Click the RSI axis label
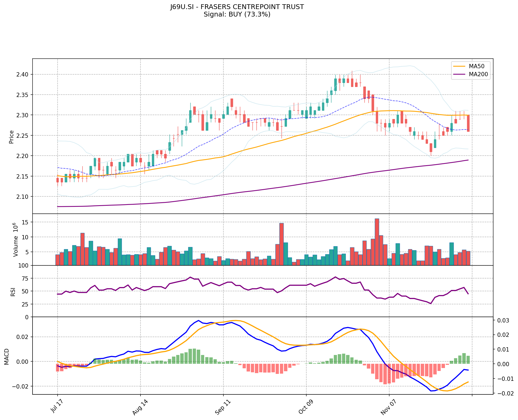The width and height of the screenshot is (518, 420). click(13, 292)
